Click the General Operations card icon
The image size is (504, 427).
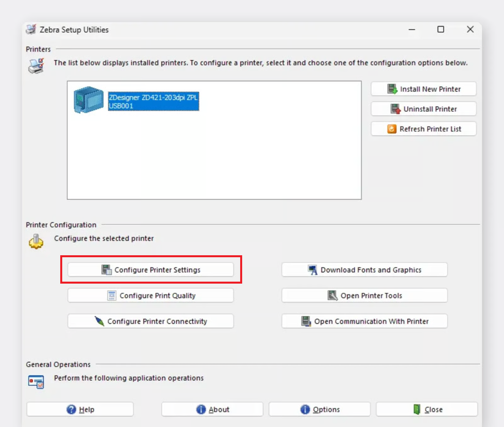(x=36, y=382)
